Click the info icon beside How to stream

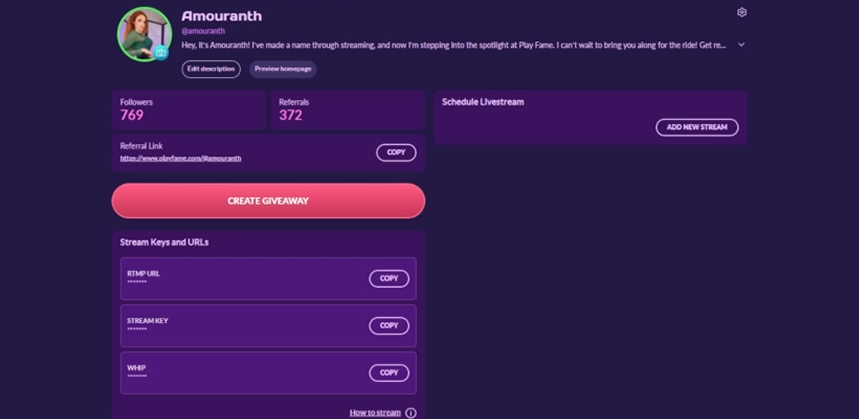tap(411, 413)
